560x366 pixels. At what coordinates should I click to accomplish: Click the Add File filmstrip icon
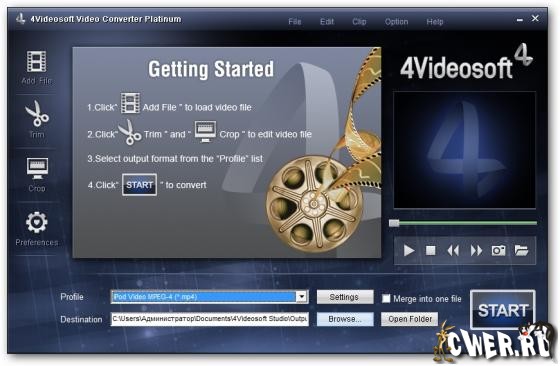coord(36,61)
